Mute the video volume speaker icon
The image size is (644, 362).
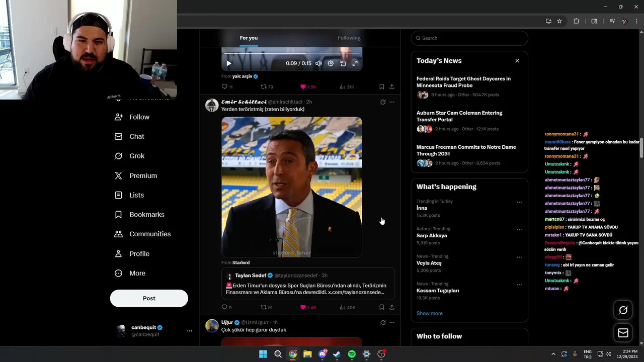pos(318,63)
